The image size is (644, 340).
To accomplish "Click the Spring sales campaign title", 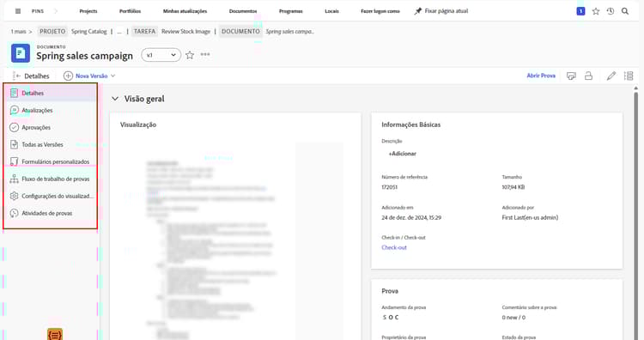I will point(85,56).
